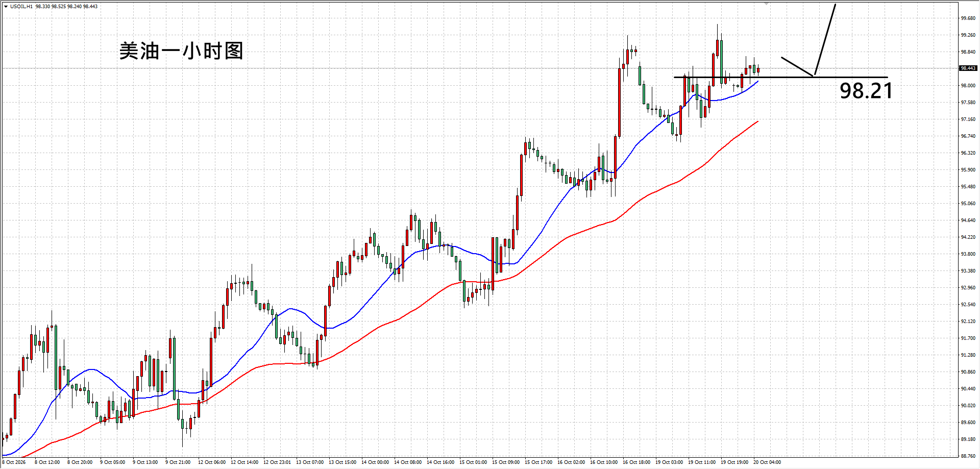Click the 99.260 price scale label
The width and height of the screenshot is (980, 469).
[x=968, y=35]
